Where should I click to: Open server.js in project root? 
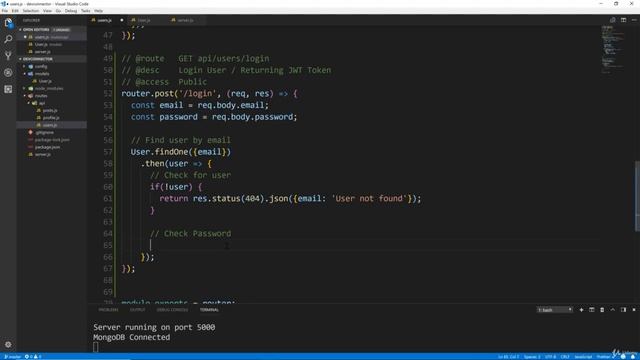[x=43, y=155]
